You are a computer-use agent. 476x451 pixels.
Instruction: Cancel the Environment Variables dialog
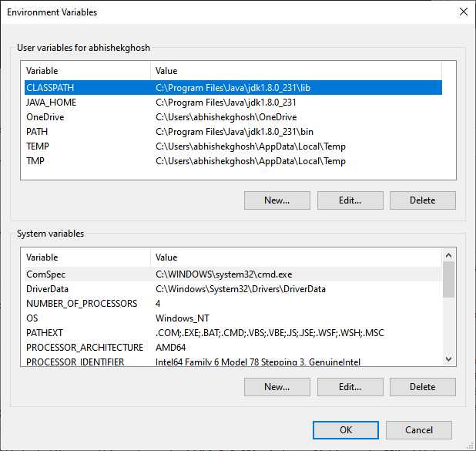419,430
